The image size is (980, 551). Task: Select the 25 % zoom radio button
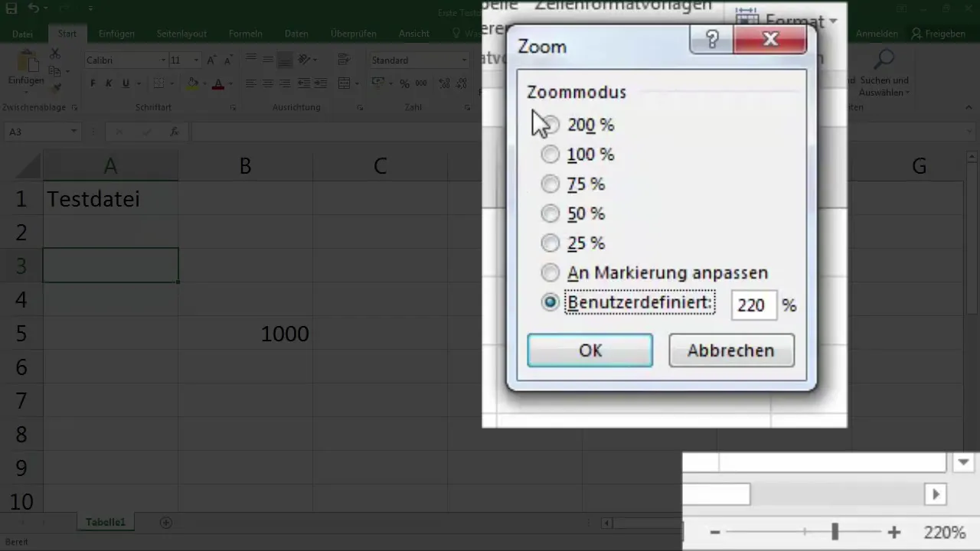tap(550, 243)
